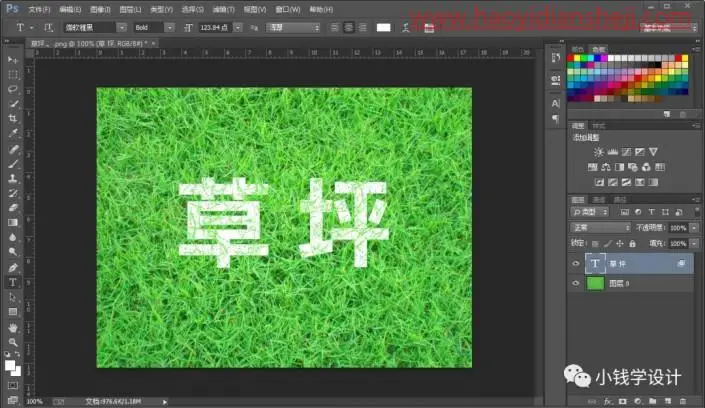
Task: Open the layer opacity dropdown arrow
Action: [695, 228]
